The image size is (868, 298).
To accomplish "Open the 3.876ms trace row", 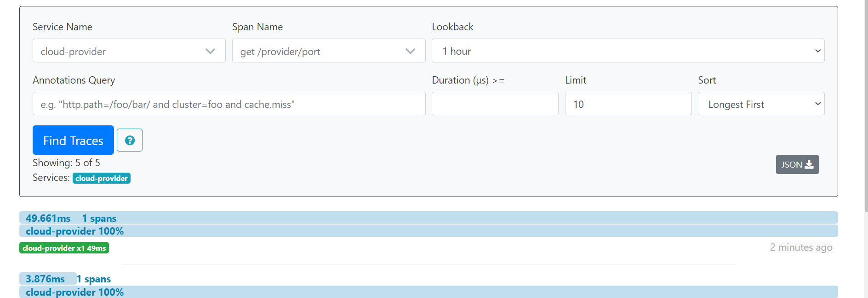I will point(48,279).
